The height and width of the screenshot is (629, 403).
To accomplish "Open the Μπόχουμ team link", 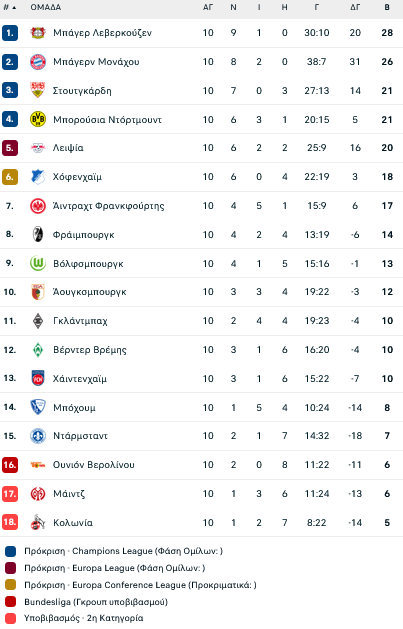I will [x=75, y=408].
